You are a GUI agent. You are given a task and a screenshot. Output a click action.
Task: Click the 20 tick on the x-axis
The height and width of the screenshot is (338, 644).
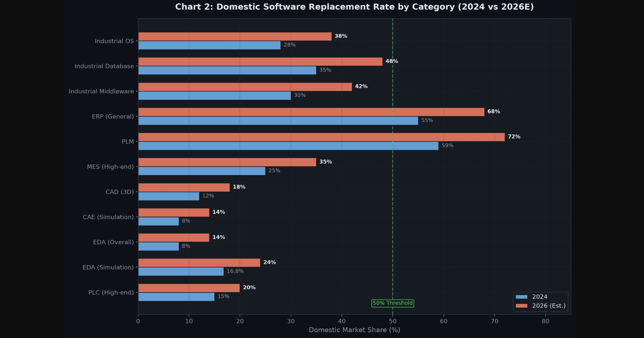240,321
